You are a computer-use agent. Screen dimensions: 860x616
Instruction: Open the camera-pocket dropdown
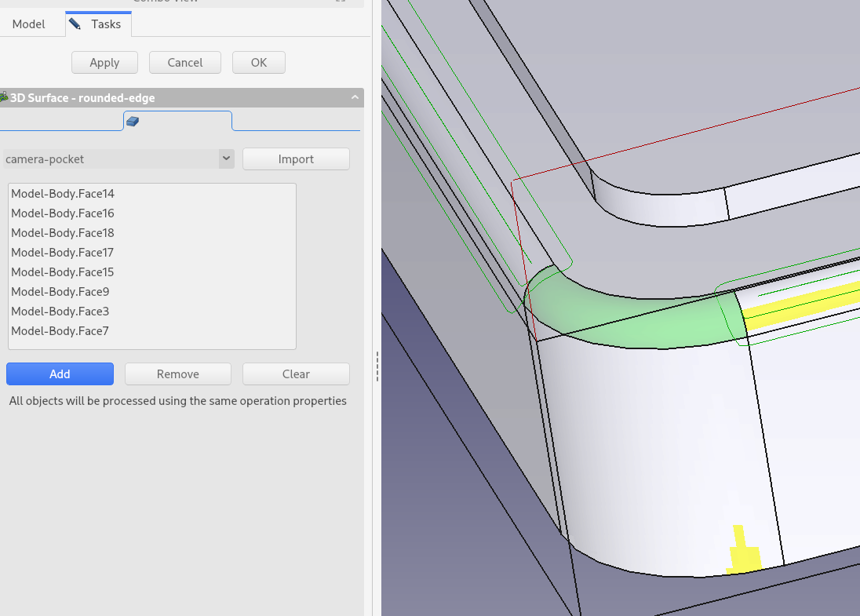click(x=226, y=159)
